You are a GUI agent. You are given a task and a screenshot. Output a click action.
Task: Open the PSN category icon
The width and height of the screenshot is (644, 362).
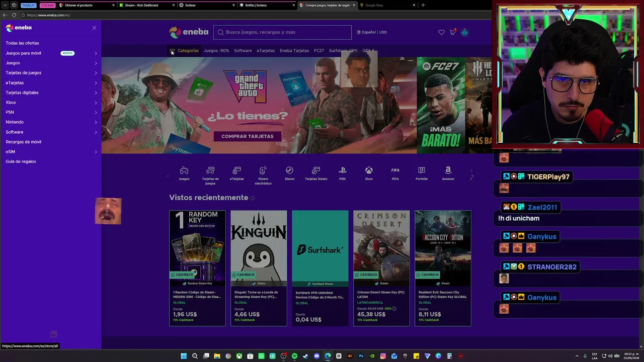[342, 173]
